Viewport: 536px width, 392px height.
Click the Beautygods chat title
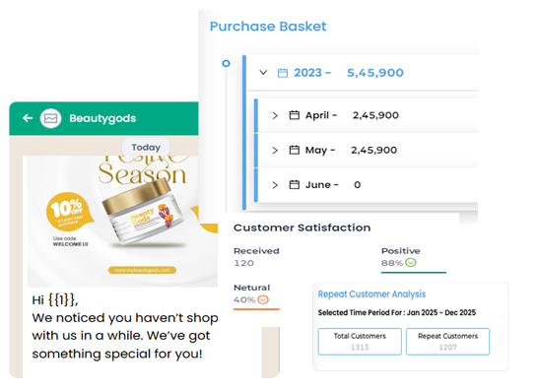pyautogui.click(x=102, y=118)
